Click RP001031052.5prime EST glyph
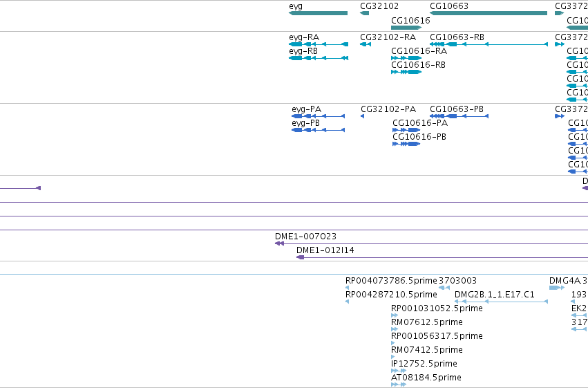The width and height of the screenshot is (588, 388). click(394, 315)
